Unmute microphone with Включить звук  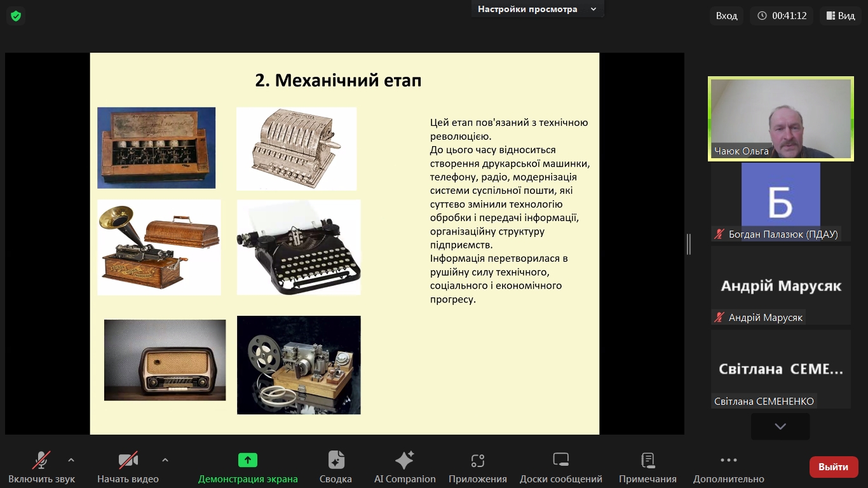pos(41,460)
